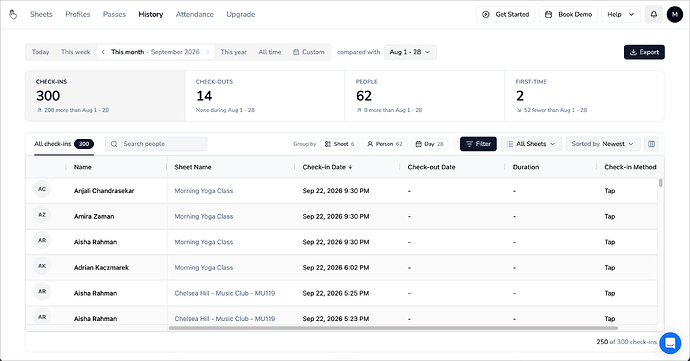Open the chat support bubble
The height and width of the screenshot is (361, 690).
(x=670, y=343)
